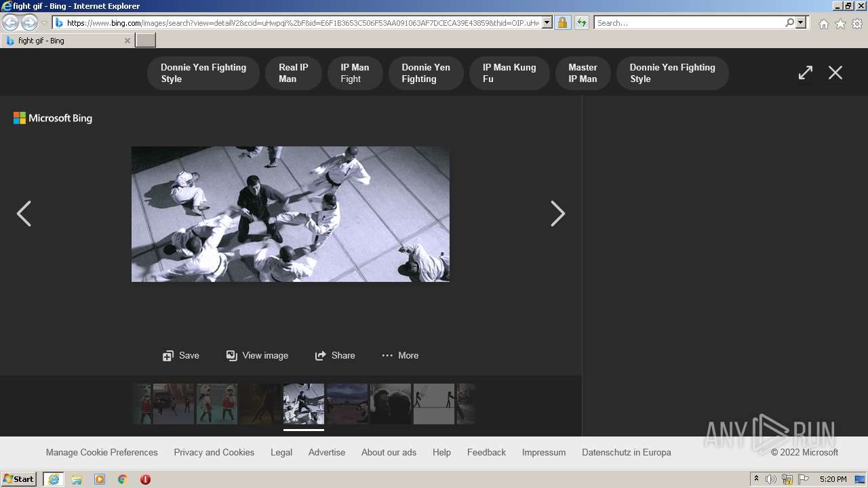The width and height of the screenshot is (868, 488).
Task: Open Privacy and Cookies link
Action: tap(214, 452)
